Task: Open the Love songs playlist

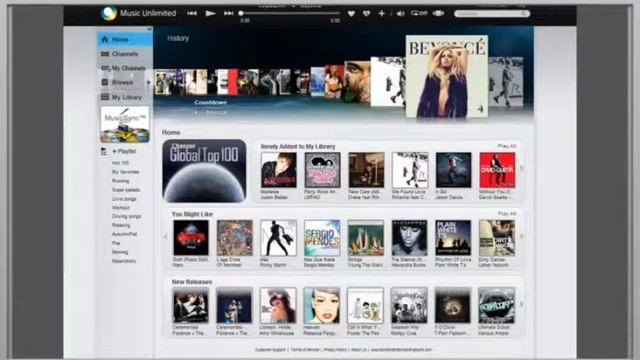Action: pos(124,199)
